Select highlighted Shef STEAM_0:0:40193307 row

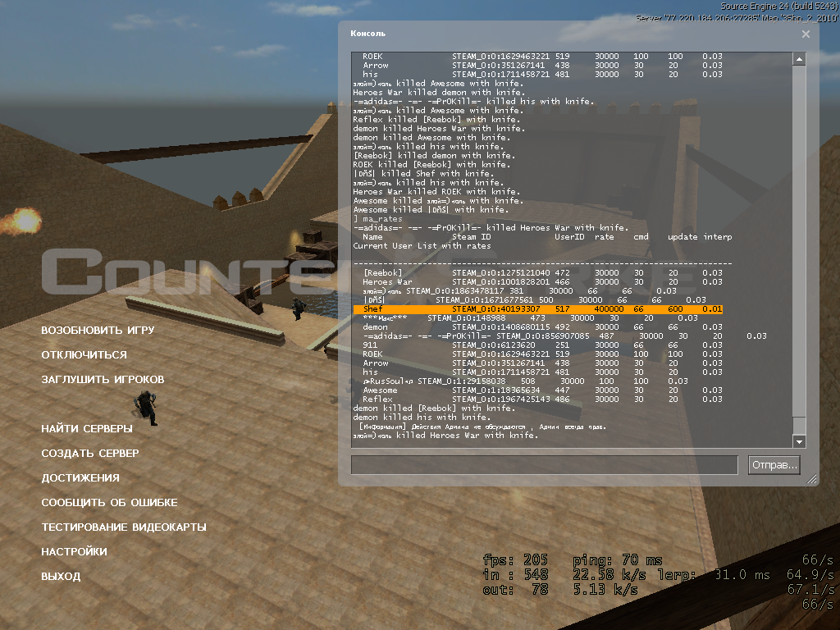click(538, 309)
